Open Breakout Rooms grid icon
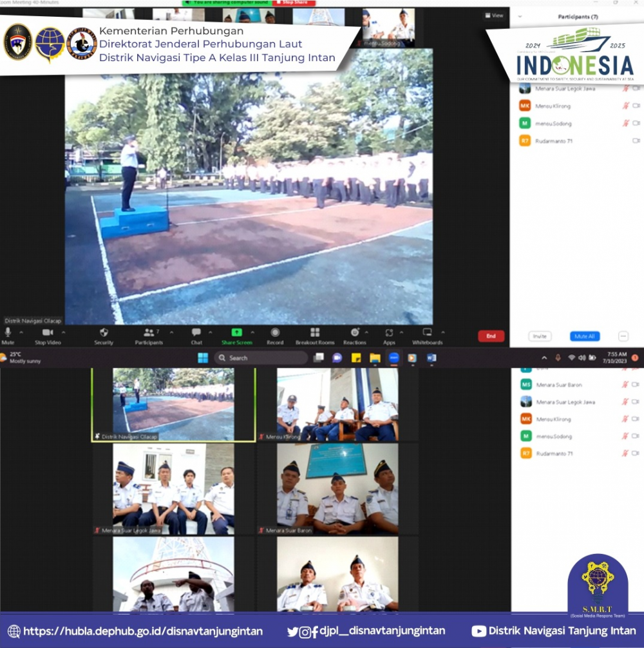This screenshot has width=644, height=648. tap(315, 332)
